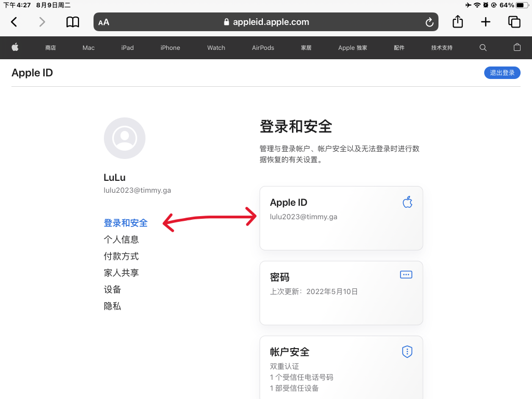
Task: Tap the Apple ID page title
Action: tap(32, 73)
